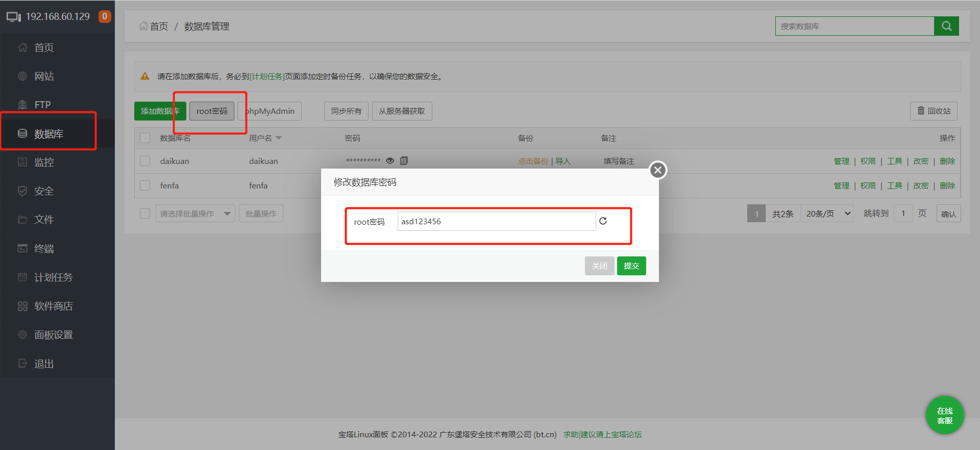Click the home icon beside 首页 in sidebar
The width and height of the screenshot is (980, 450).
pyautogui.click(x=22, y=48)
